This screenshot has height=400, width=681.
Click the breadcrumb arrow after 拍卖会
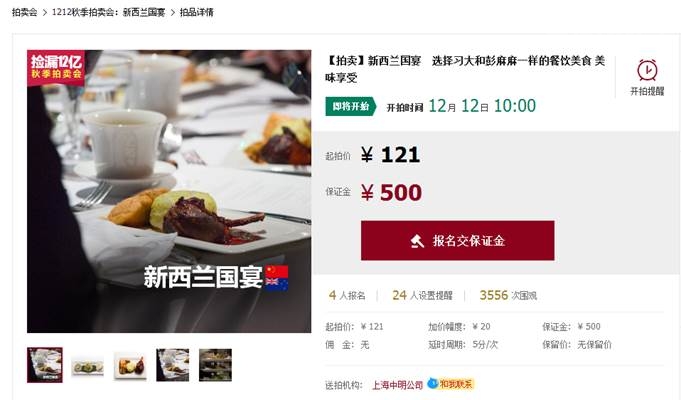coord(45,13)
